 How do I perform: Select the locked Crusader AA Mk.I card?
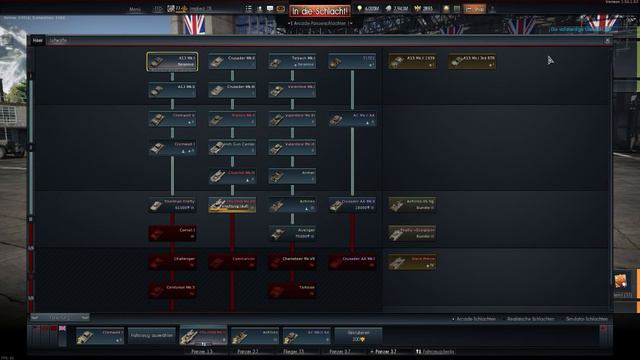(352, 262)
